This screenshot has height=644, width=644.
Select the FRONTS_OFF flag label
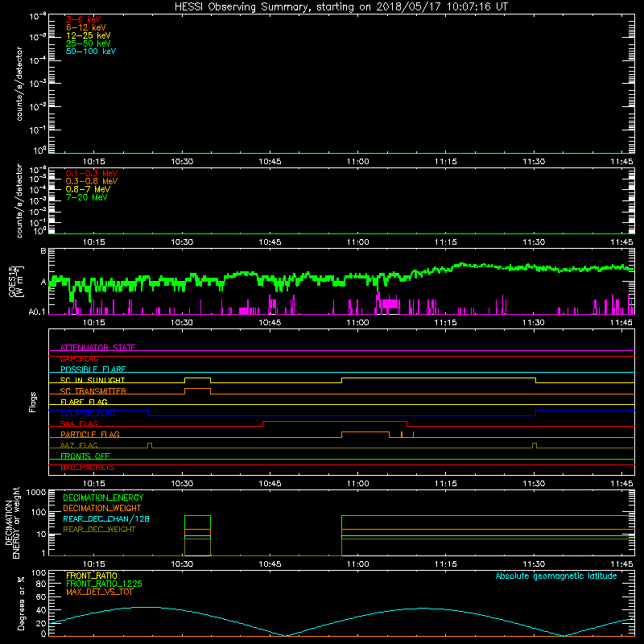click(85, 456)
